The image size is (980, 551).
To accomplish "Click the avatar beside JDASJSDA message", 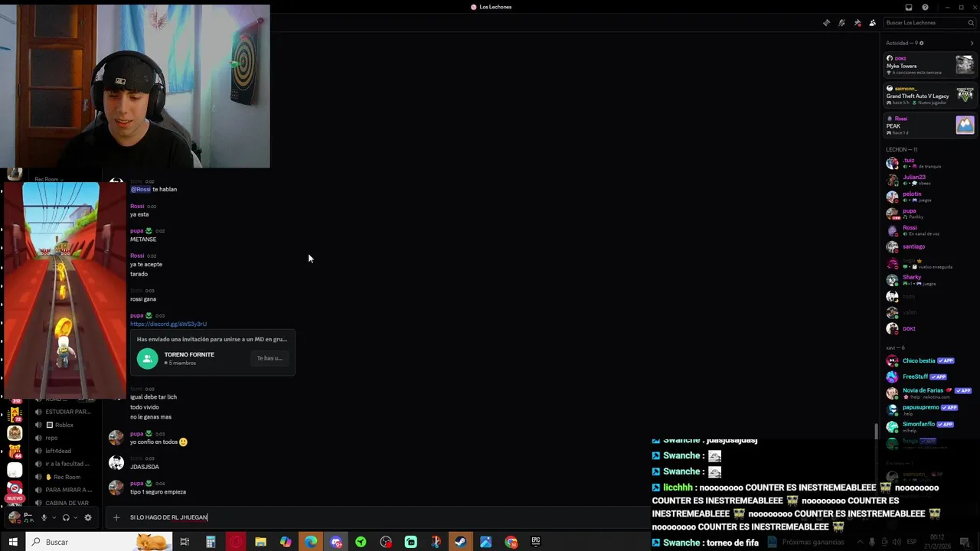I will click(x=116, y=463).
